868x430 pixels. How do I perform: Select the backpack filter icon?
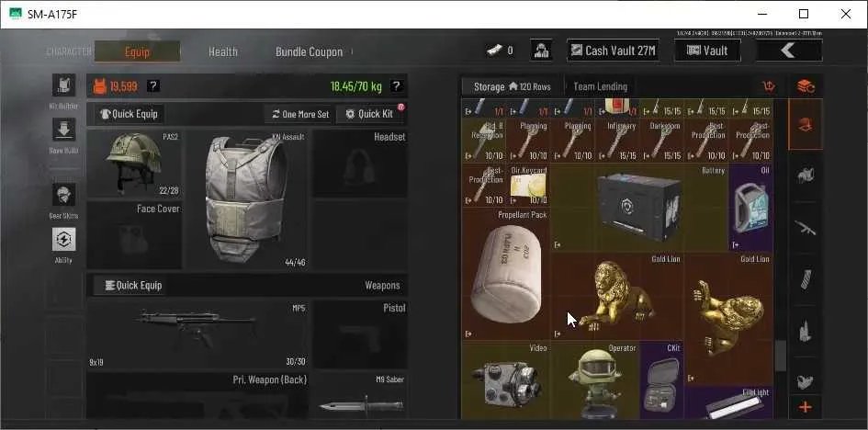(806, 176)
